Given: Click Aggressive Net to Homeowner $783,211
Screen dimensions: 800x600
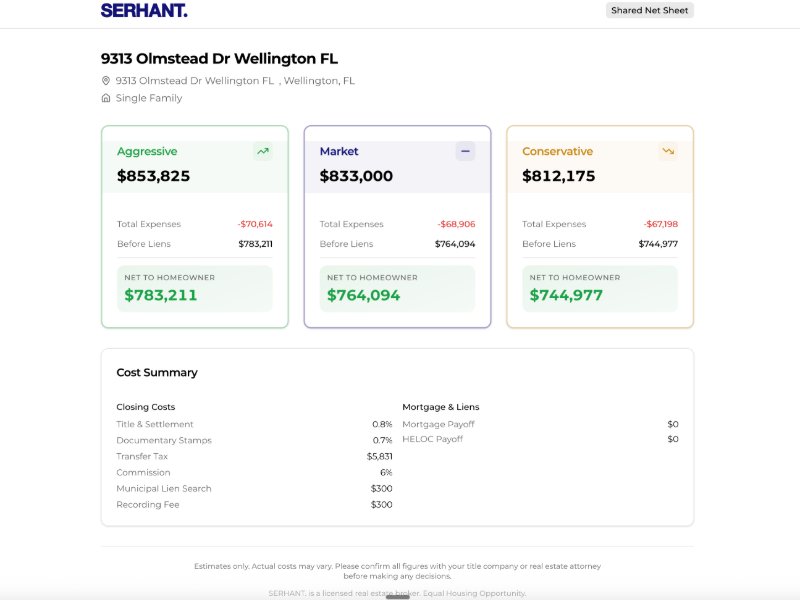Looking at the screenshot, I should (x=161, y=295).
